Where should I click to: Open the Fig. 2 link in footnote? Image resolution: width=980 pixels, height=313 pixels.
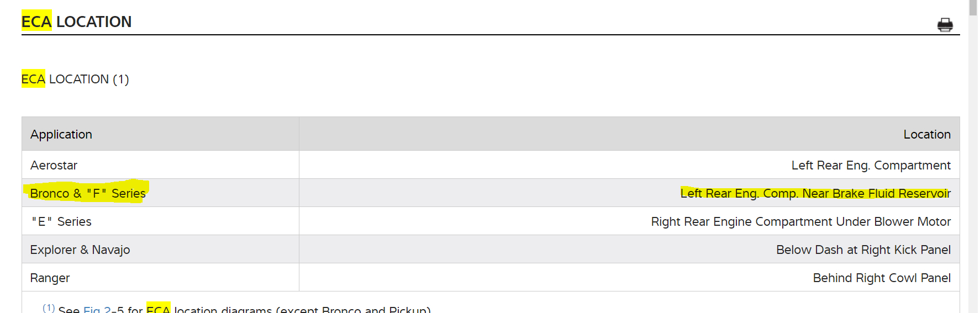click(x=97, y=309)
